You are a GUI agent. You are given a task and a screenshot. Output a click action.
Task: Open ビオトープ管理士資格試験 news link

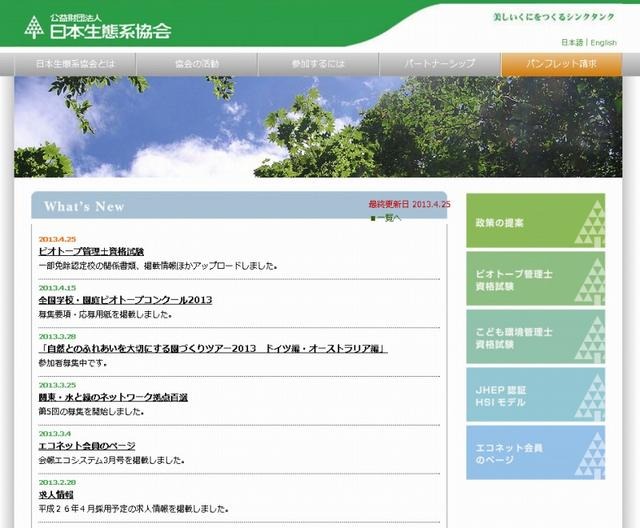point(91,251)
